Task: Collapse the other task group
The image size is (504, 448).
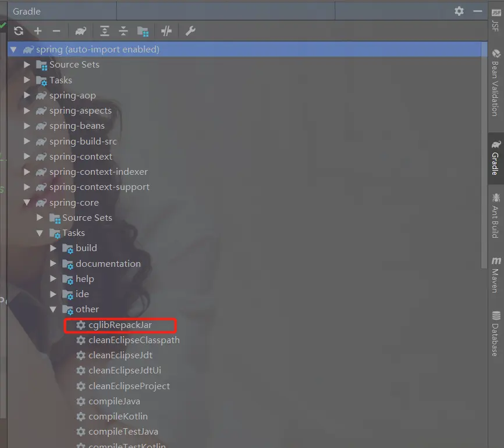Action: [54, 309]
